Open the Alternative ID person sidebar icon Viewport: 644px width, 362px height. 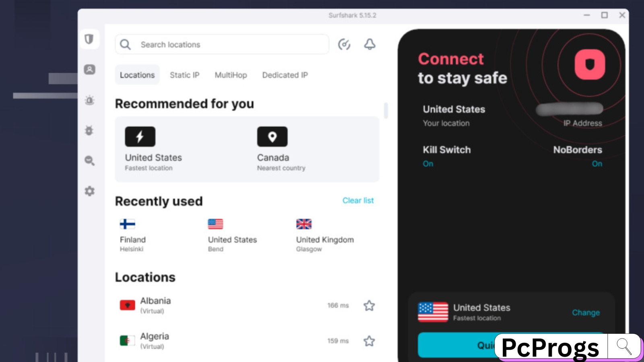[89, 70]
